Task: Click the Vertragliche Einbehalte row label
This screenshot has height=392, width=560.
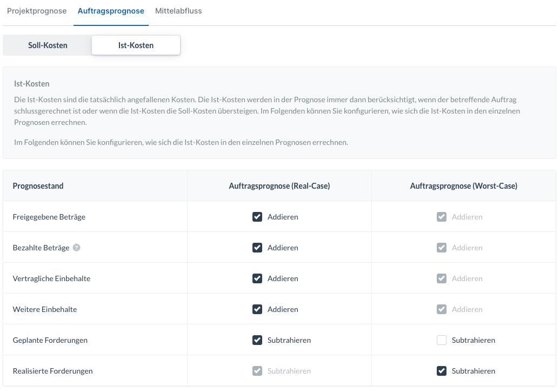Action: tap(51, 278)
